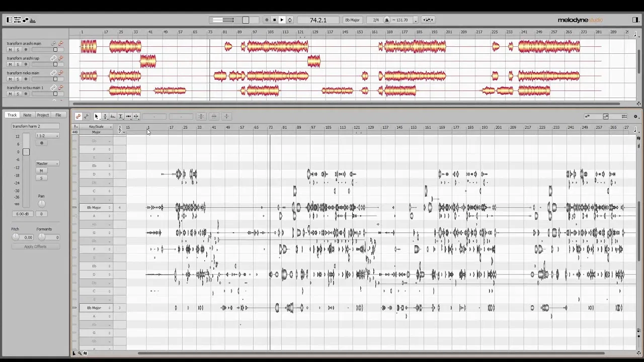
Task: Select the Pitch tool in the note editor
Action: pos(105,116)
